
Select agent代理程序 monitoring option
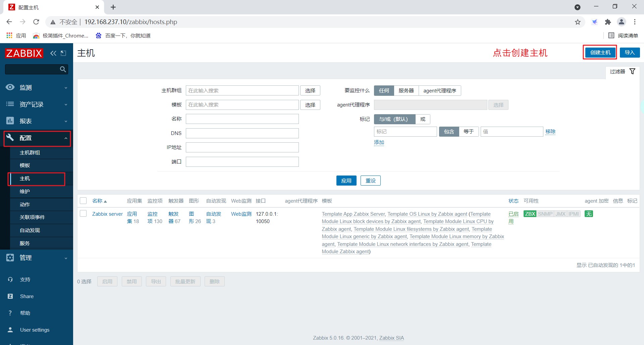click(440, 91)
